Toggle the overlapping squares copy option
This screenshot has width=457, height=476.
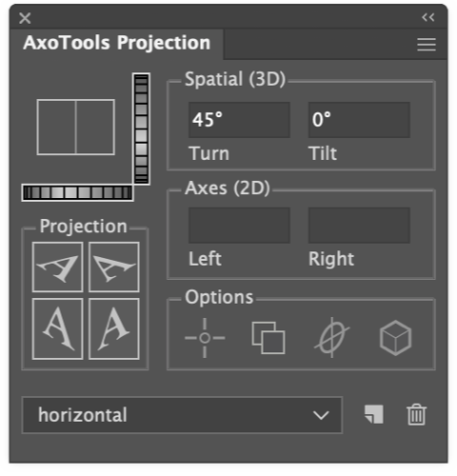[x=268, y=338]
